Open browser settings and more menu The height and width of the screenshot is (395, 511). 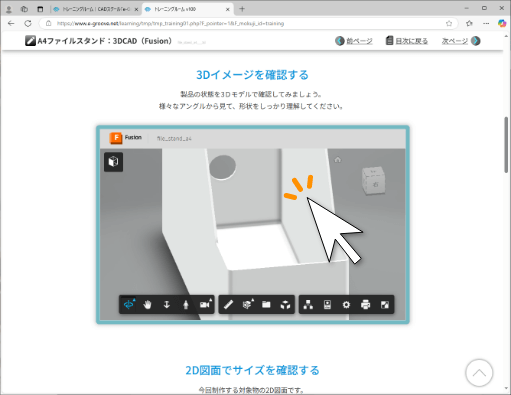(486, 23)
